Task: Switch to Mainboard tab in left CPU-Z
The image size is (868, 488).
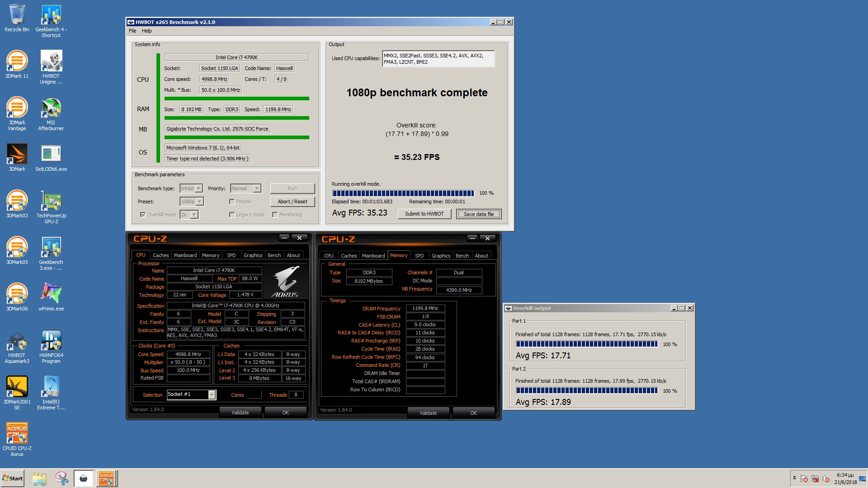Action: click(185, 255)
